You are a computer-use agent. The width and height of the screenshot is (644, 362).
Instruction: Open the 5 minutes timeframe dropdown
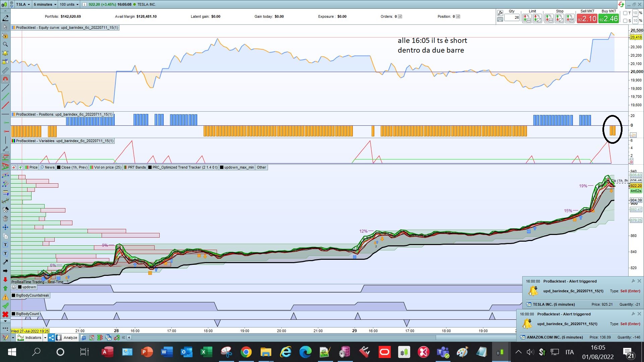(x=45, y=4)
